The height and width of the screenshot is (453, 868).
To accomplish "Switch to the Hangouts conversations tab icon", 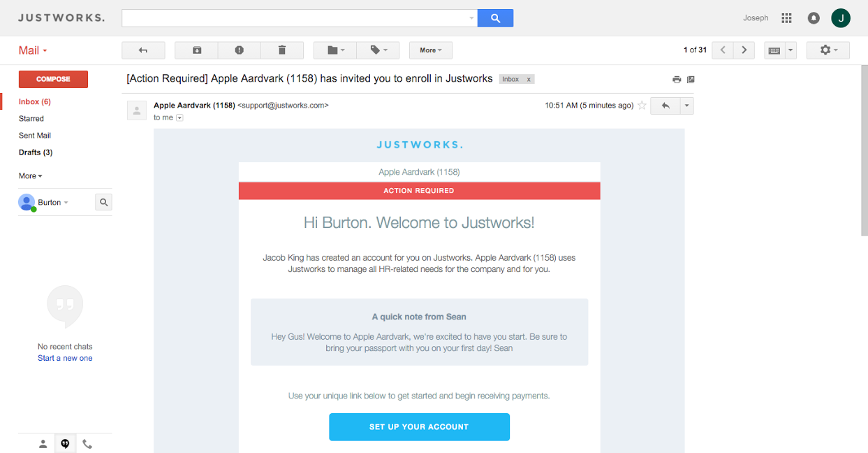I will [65, 444].
